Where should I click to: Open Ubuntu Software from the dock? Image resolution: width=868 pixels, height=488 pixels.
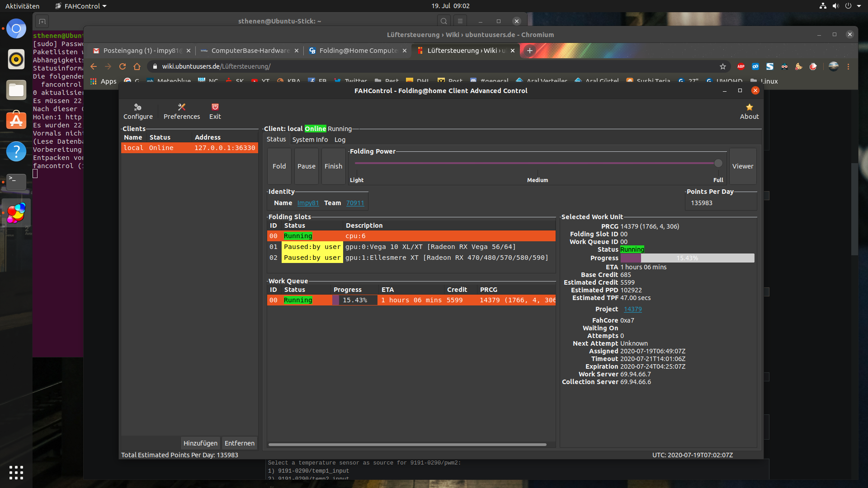[x=16, y=121]
